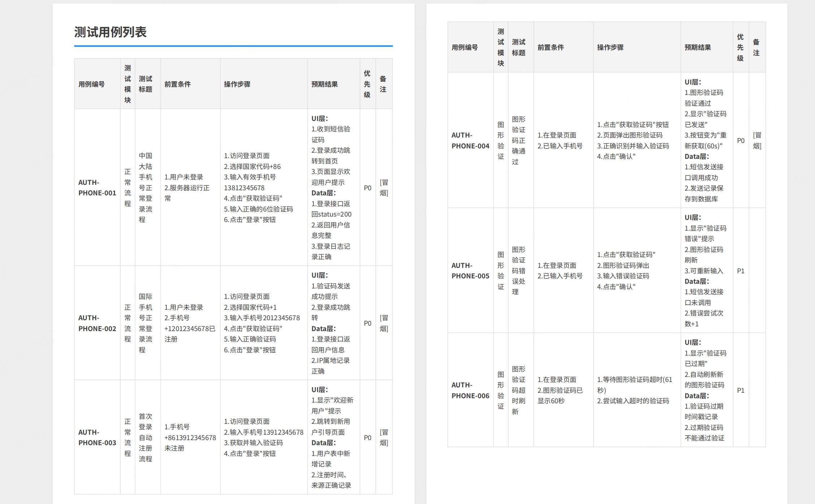
Task: Click the P1 priority of AUTH-PHONE-005
Action: [741, 271]
